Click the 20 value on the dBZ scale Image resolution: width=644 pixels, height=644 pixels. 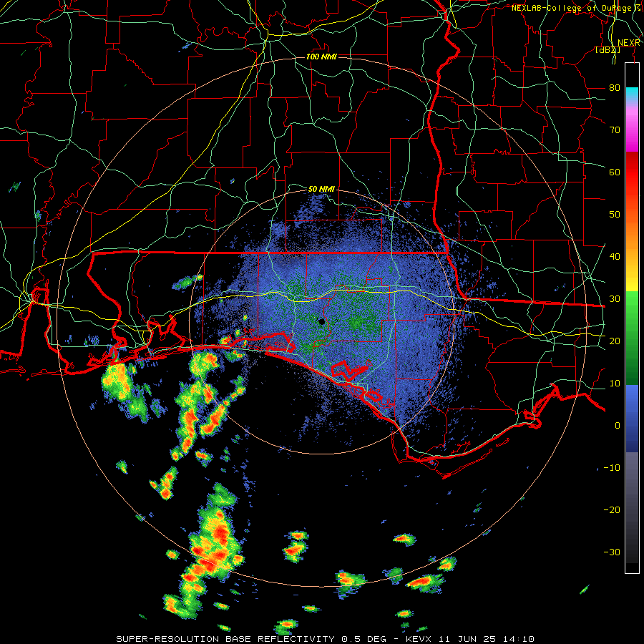pyautogui.click(x=615, y=341)
